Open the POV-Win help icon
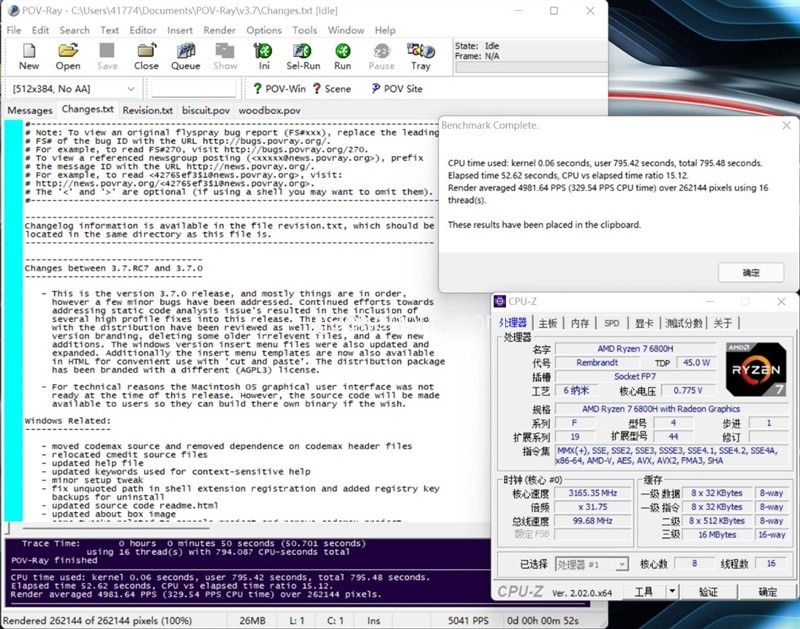 point(280,89)
